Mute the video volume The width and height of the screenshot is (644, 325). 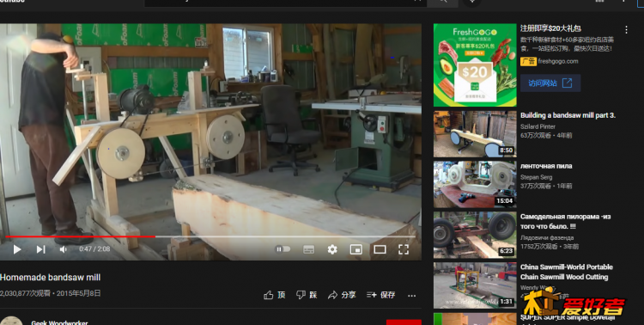[63, 249]
